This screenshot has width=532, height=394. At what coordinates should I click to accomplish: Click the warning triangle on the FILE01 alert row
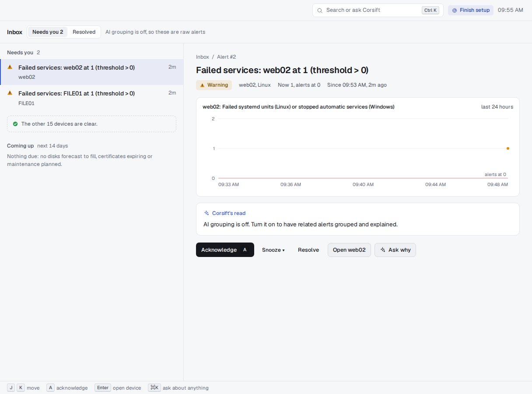[x=10, y=93]
